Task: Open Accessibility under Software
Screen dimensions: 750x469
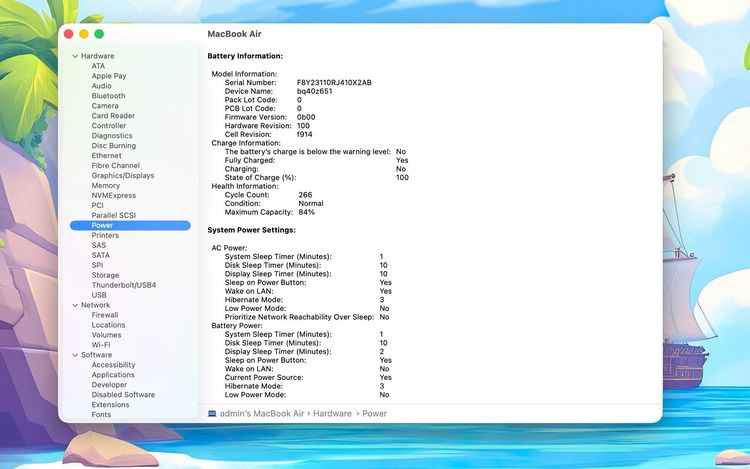Action: 113,365
